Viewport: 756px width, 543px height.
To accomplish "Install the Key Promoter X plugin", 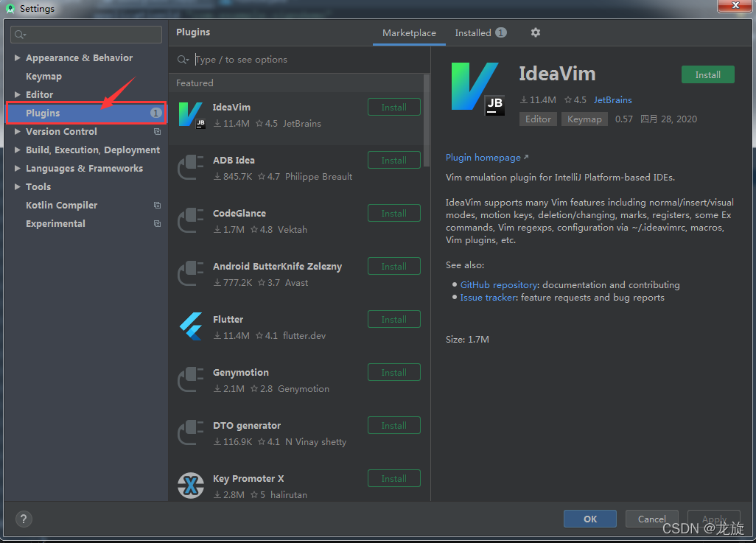I will coord(394,478).
